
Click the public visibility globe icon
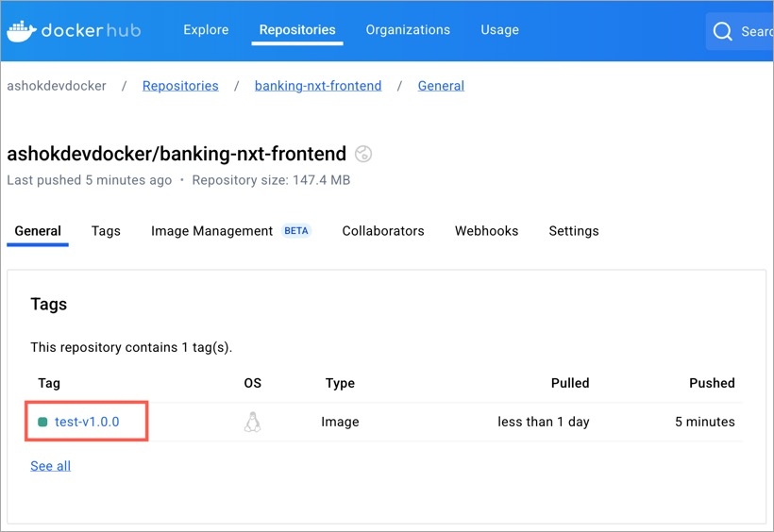[x=363, y=154]
